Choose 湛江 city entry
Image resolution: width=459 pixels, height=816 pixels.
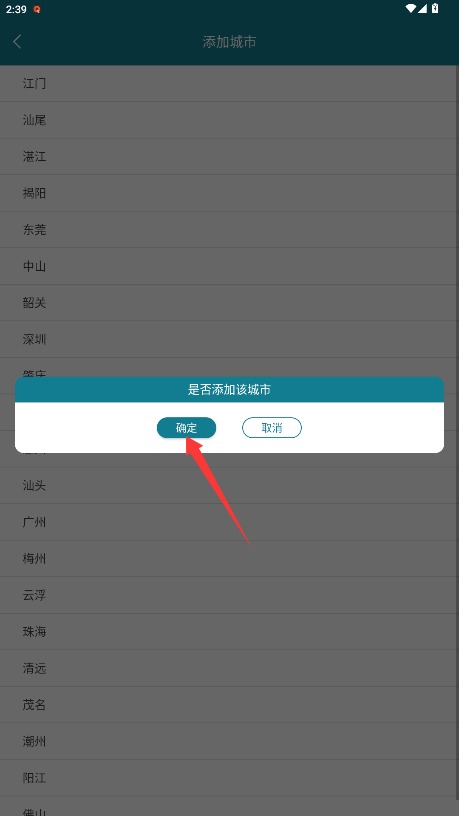pyautogui.click(x=230, y=157)
